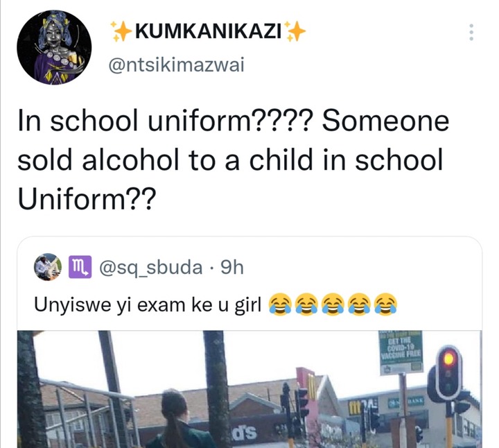
Task: Open the @ntsikimazwai handle
Action: point(176,65)
